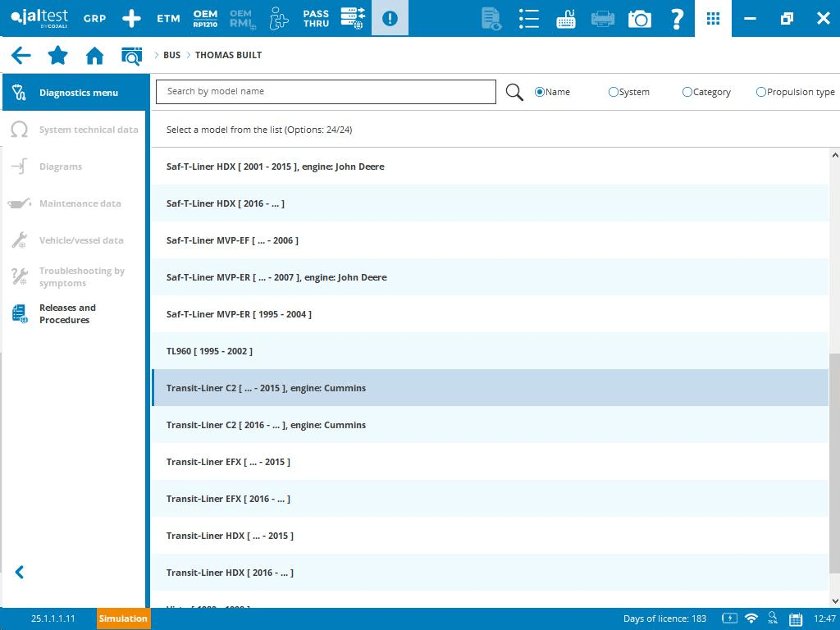Click the printer icon in top bar
Viewport: 840px width, 630px height.
point(603,18)
